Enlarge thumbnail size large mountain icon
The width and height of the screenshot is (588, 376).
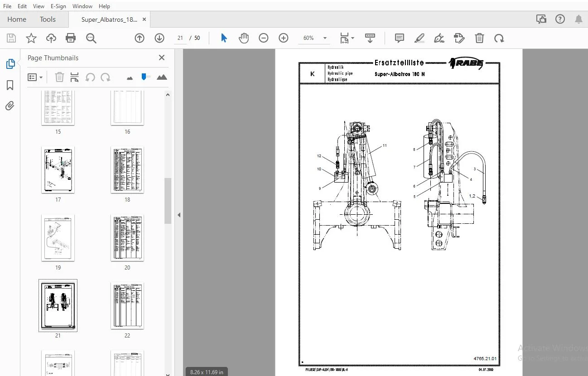(162, 77)
